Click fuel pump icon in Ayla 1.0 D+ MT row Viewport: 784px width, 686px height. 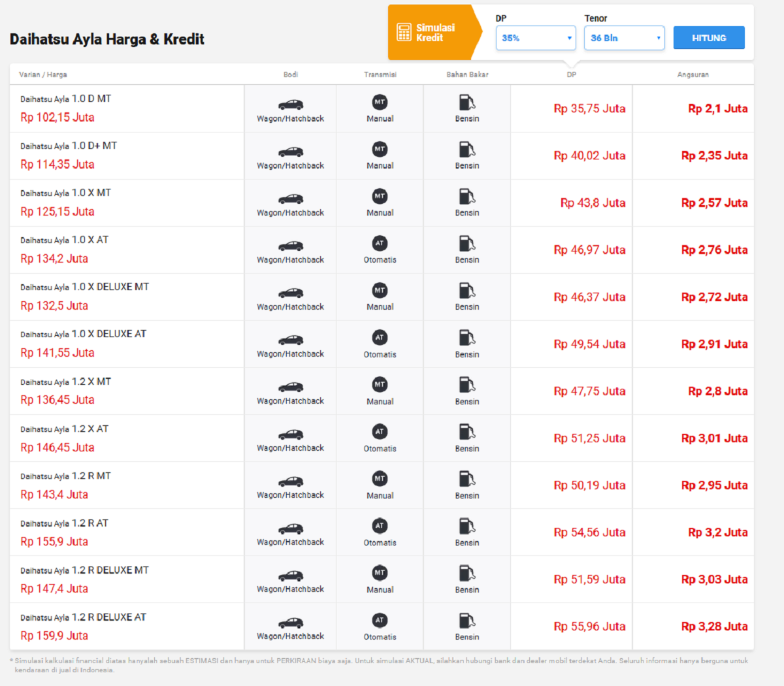tap(466, 149)
